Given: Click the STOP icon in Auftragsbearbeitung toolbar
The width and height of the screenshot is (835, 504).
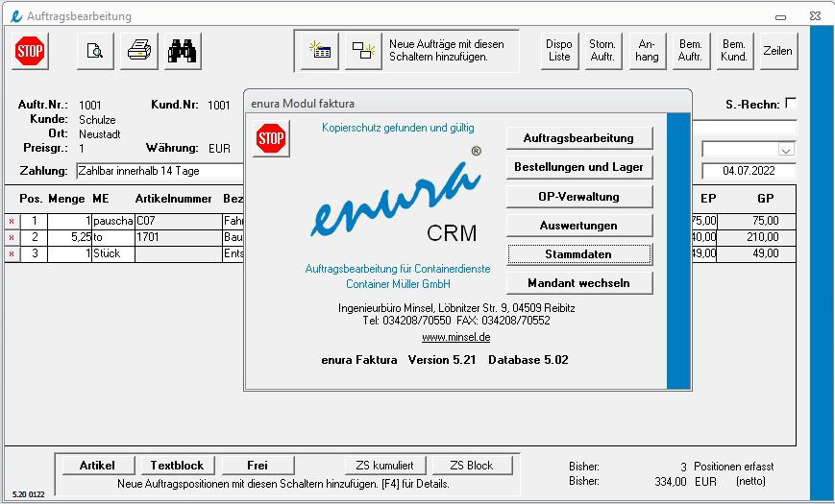Looking at the screenshot, I should [x=30, y=51].
